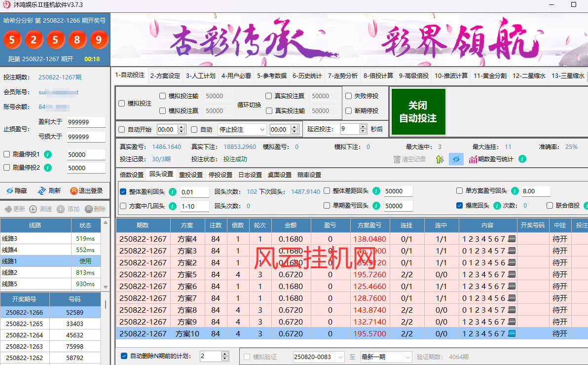Click the 隐藏 hide eye icon
Image resolution: width=588 pixels, height=365 pixels.
(9, 191)
